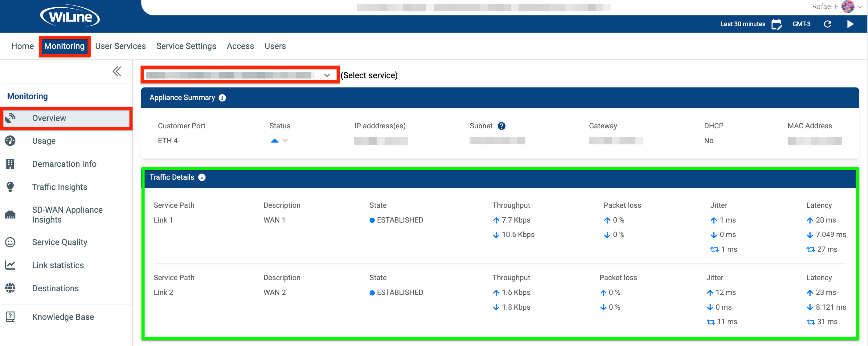Screen dimensions: 868x346
Task: Open the calendar time range picker icon
Action: click(776, 24)
